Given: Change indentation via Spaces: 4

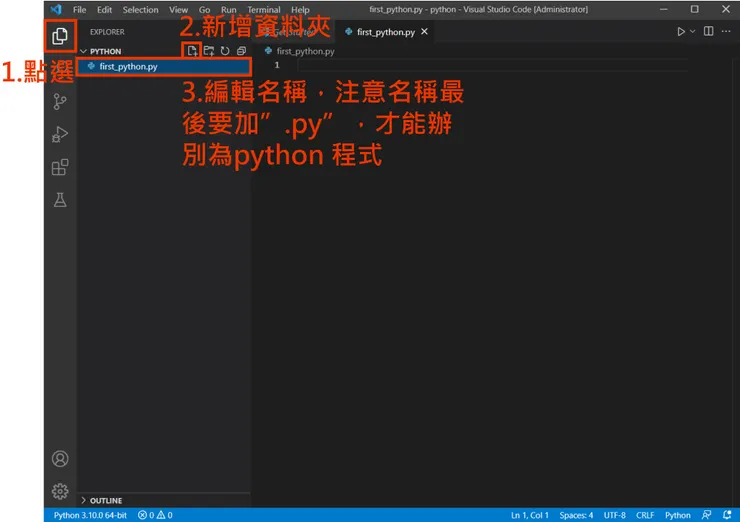Looking at the screenshot, I should [x=576, y=515].
